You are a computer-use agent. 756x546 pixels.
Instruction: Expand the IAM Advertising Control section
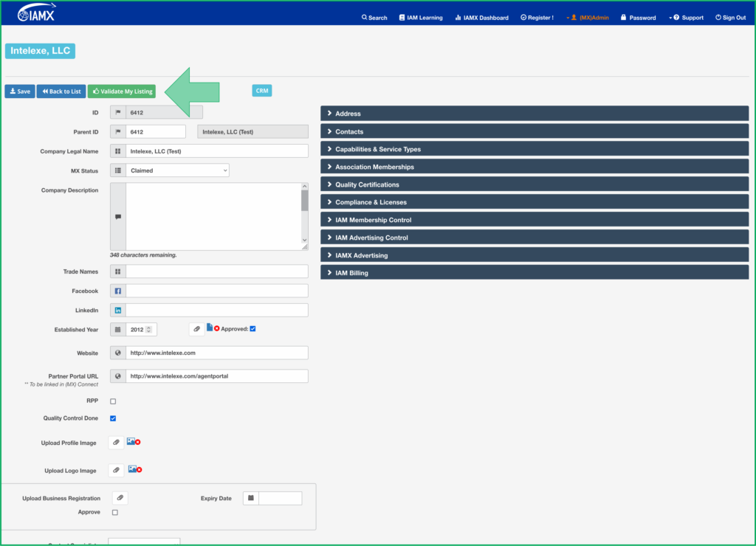535,237
